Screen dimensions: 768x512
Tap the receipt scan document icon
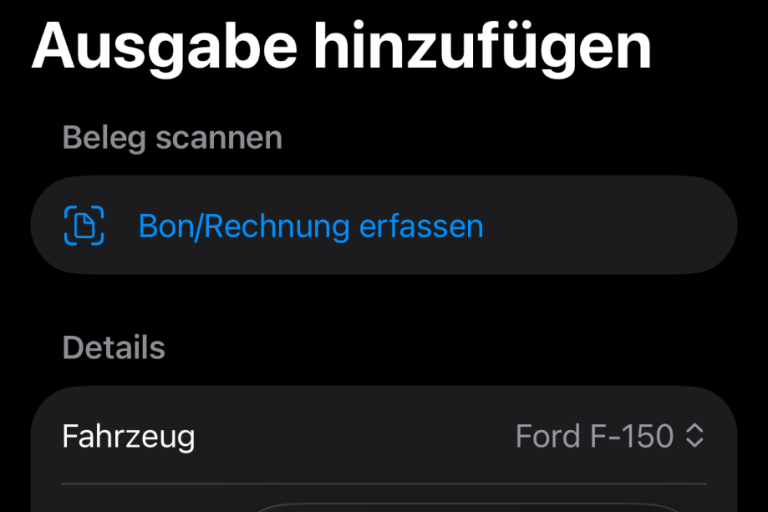coord(84,225)
